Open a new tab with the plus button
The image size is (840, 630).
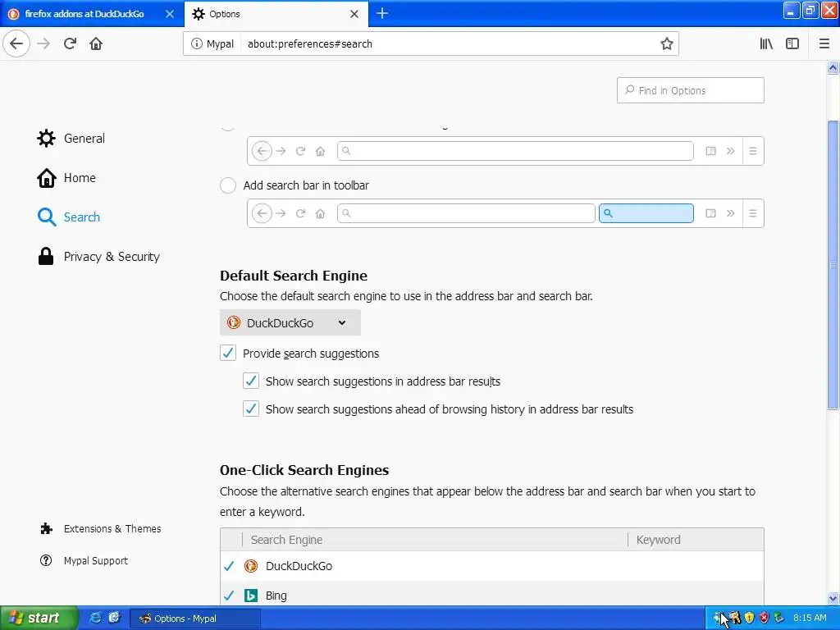[x=382, y=13]
